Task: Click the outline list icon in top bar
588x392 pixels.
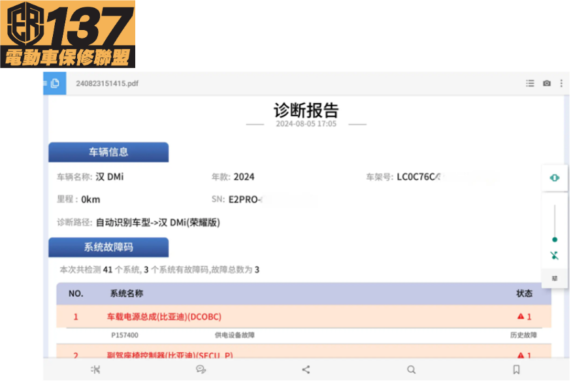Action: click(531, 84)
